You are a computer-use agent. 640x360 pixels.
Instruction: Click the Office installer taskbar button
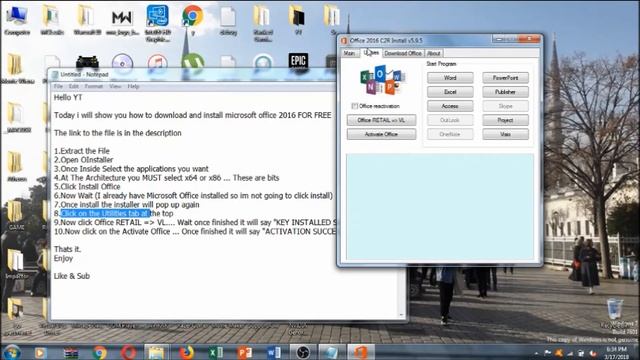[x=360, y=352]
